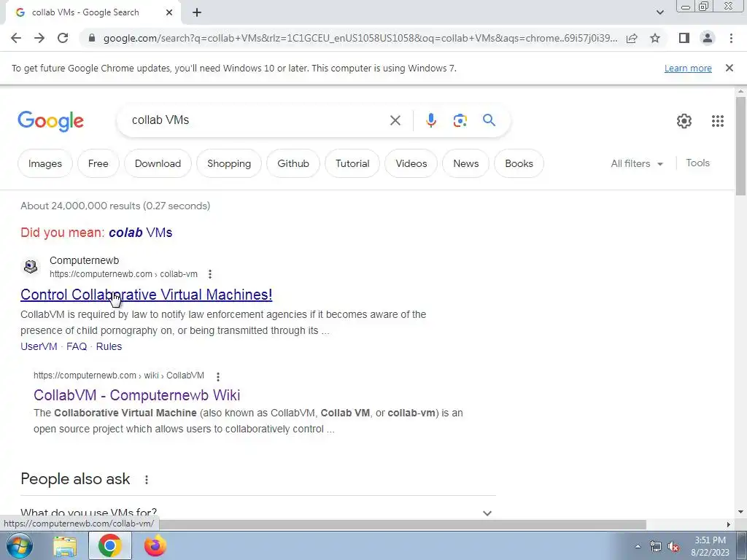The image size is (747, 560).
Task: Open Google search settings gear
Action: point(684,121)
